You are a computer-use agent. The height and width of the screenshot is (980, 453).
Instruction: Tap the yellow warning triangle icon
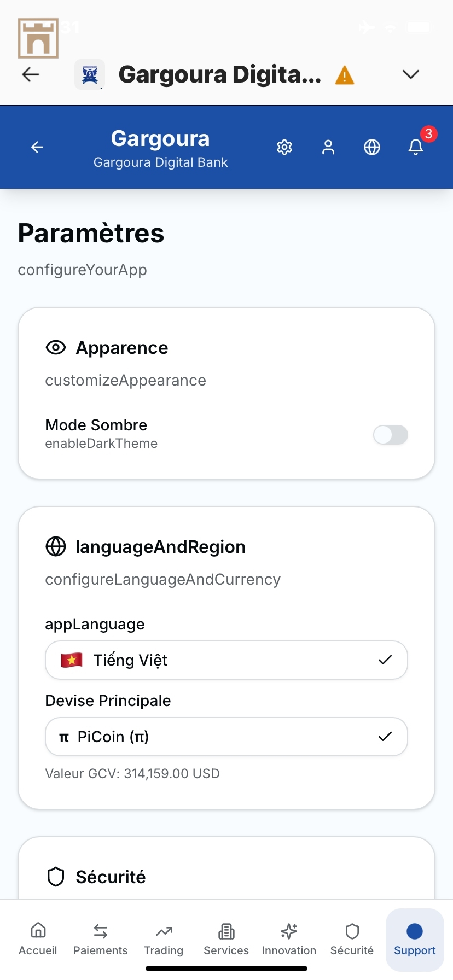point(345,75)
